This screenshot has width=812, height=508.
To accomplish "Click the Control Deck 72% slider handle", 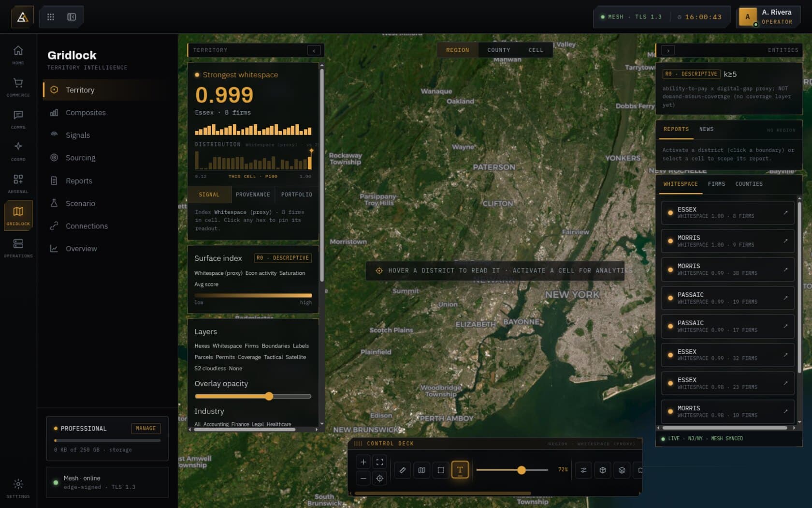I will click(x=521, y=470).
